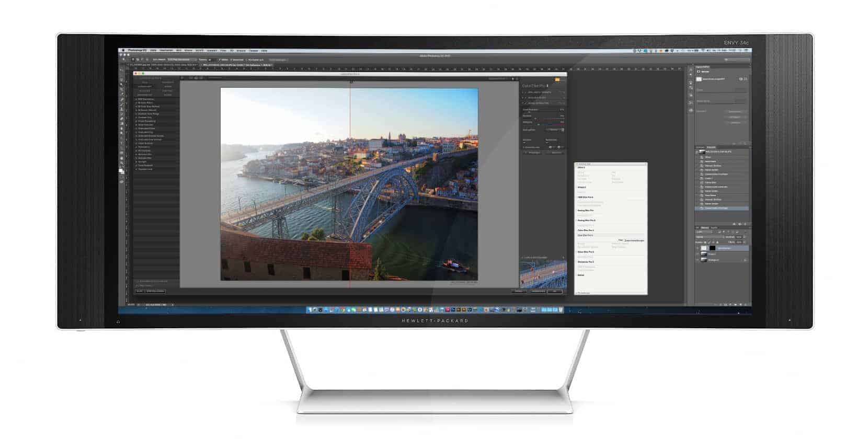Click Viveza 2 in the Nik Selective Tool panel
The height and width of the screenshot is (439, 868).
tap(581, 187)
